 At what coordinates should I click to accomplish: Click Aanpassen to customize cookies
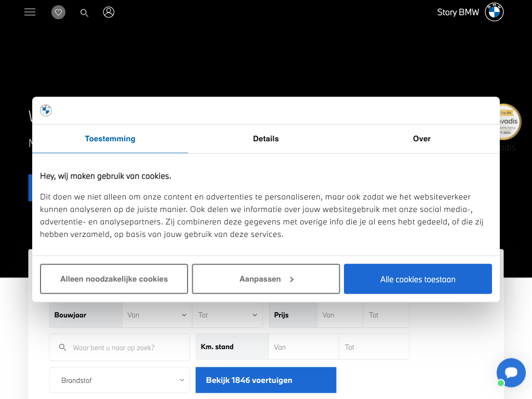pos(266,279)
